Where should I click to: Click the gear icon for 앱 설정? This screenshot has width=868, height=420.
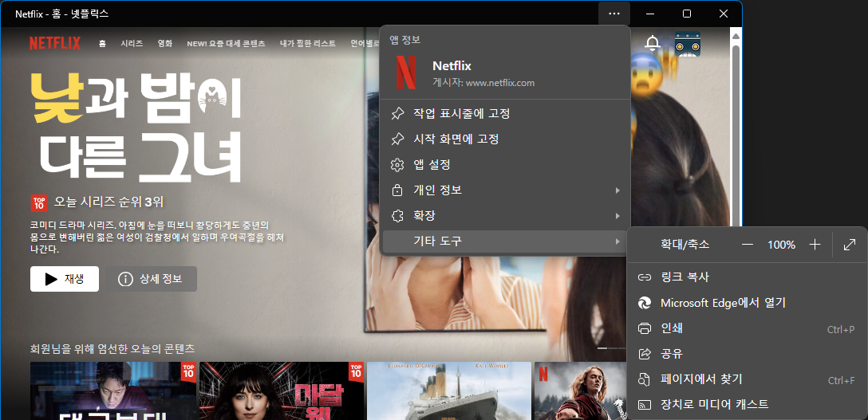coord(397,165)
